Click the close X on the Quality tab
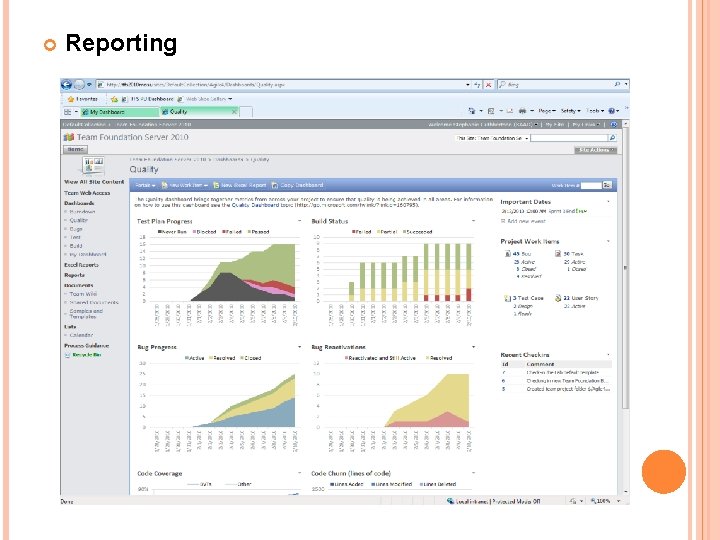Viewport: 720px width, 540px height. tap(234, 112)
